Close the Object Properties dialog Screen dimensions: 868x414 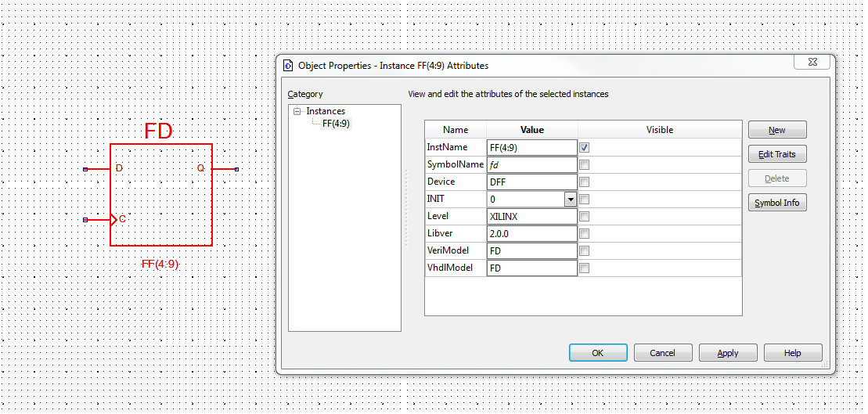812,62
